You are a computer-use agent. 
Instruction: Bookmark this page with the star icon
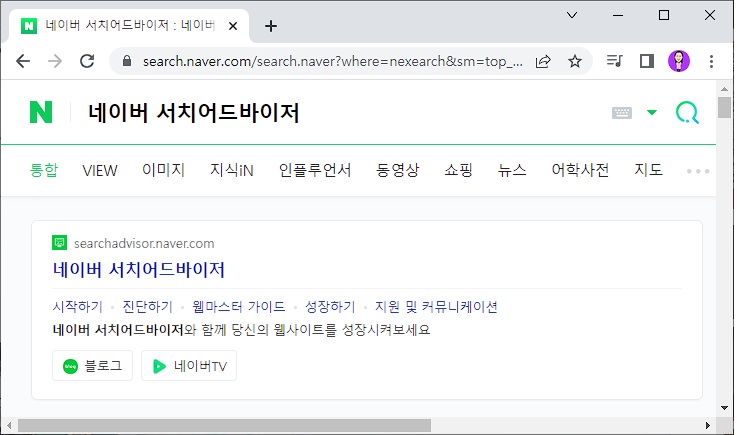(x=575, y=61)
